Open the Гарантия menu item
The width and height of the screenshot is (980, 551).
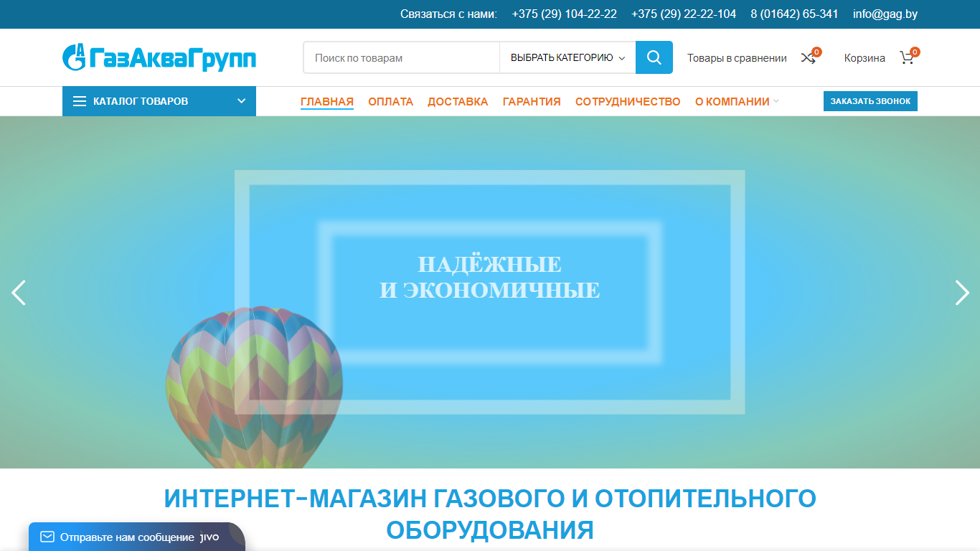[532, 102]
